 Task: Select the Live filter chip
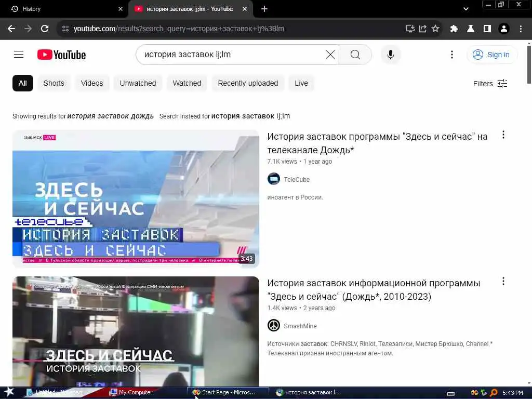click(301, 83)
